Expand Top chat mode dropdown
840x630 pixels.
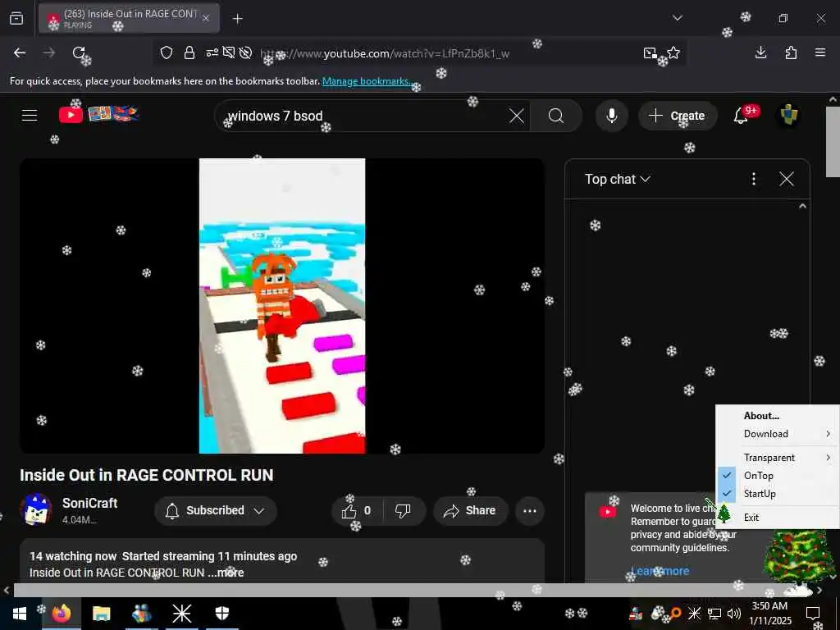click(x=618, y=179)
